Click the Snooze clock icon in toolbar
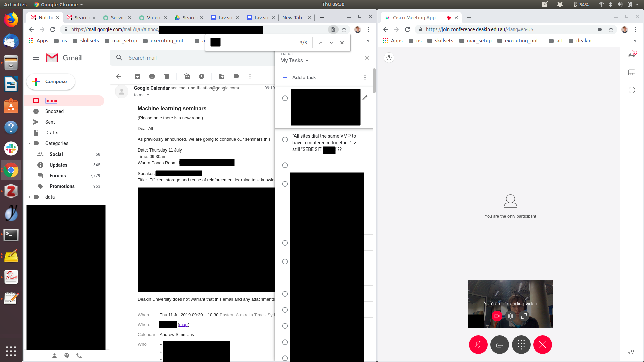This screenshot has width=644, height=362. click(x=202, y=76)
